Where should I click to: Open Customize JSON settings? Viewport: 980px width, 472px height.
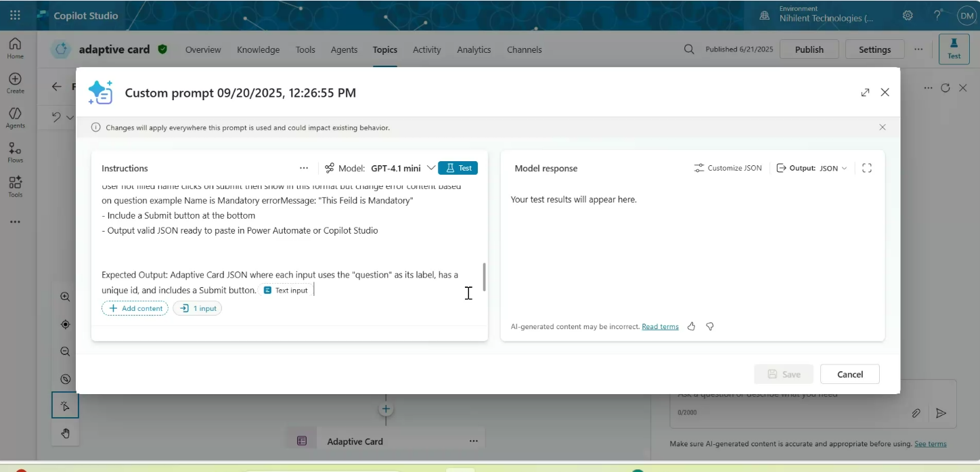point(728,168)
